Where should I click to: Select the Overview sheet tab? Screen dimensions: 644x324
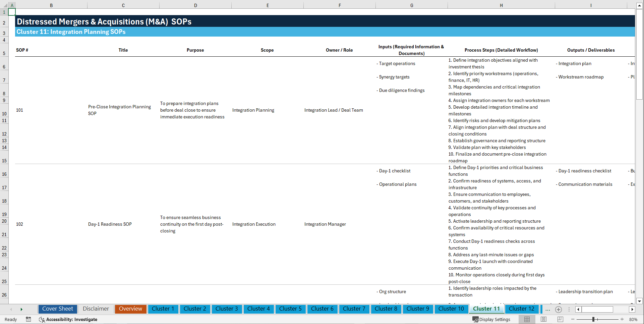130,309
